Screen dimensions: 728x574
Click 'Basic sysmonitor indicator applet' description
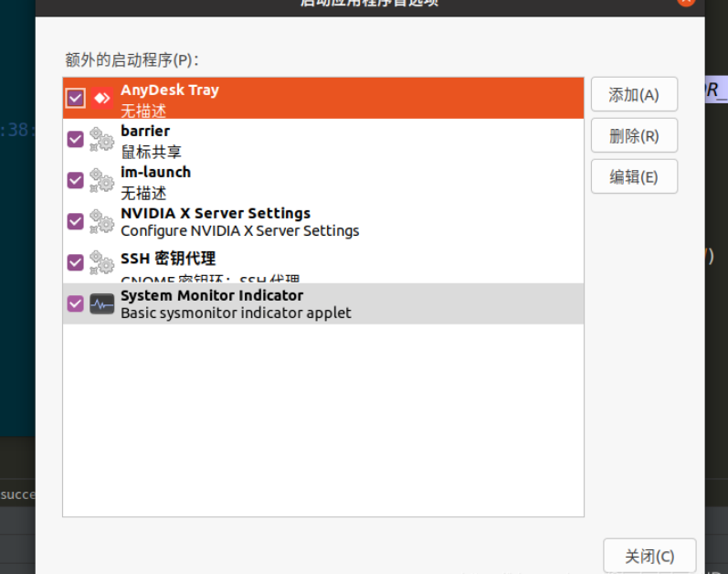(236, 313)
